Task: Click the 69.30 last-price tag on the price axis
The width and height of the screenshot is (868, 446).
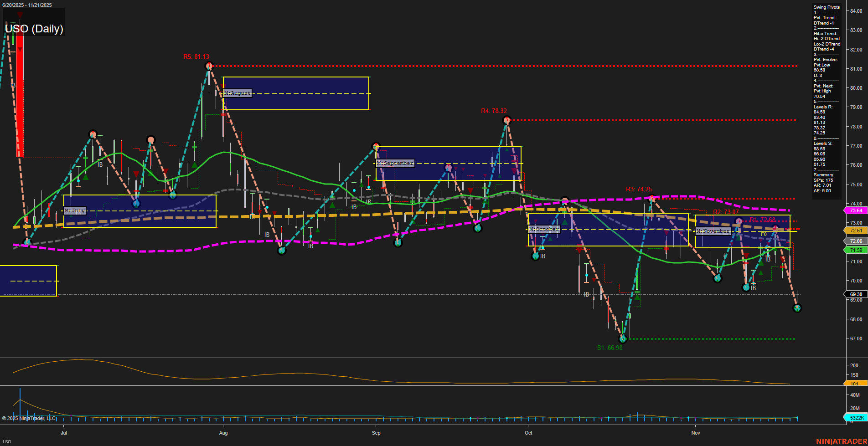Action: (x=856, y=294)
